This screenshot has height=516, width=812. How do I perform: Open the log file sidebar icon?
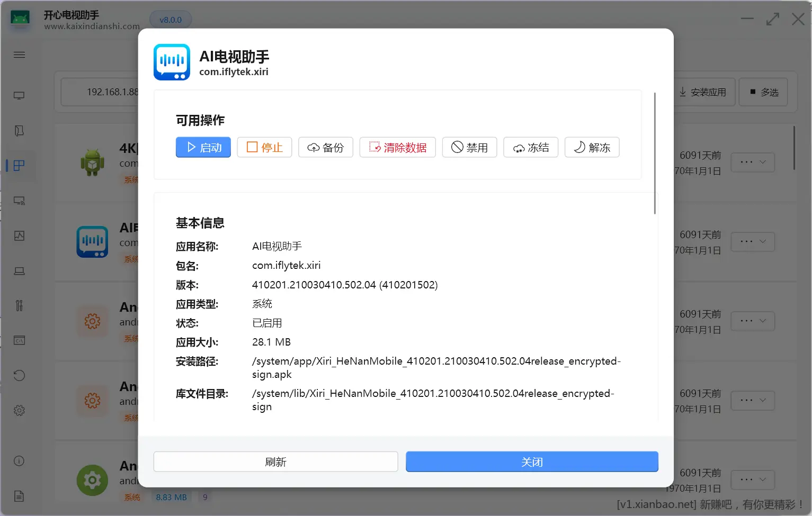click(19, 496)
